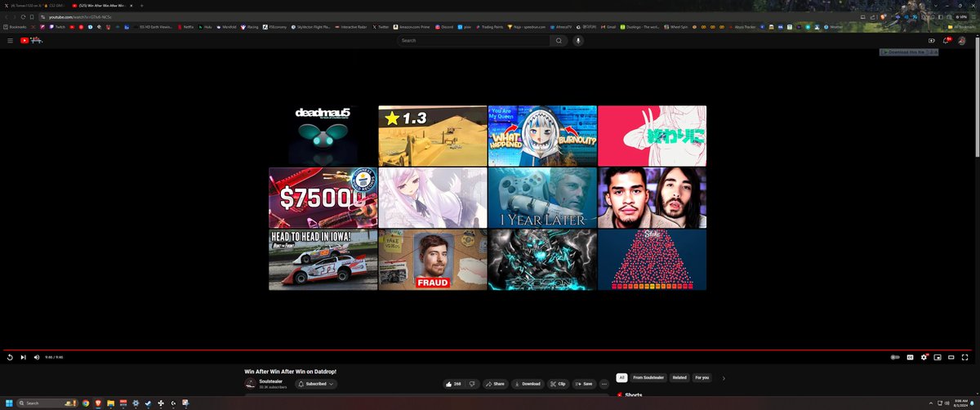Open the notifications bell

947,40
